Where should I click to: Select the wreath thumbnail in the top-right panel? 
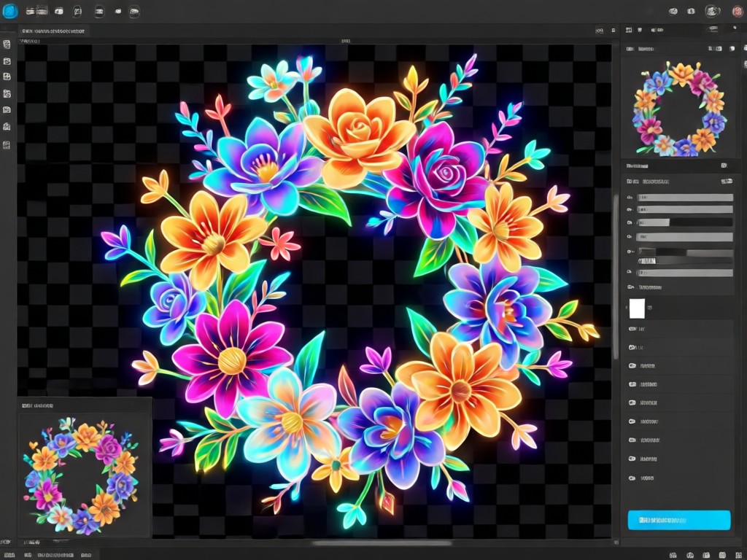[x=681, y=109]
